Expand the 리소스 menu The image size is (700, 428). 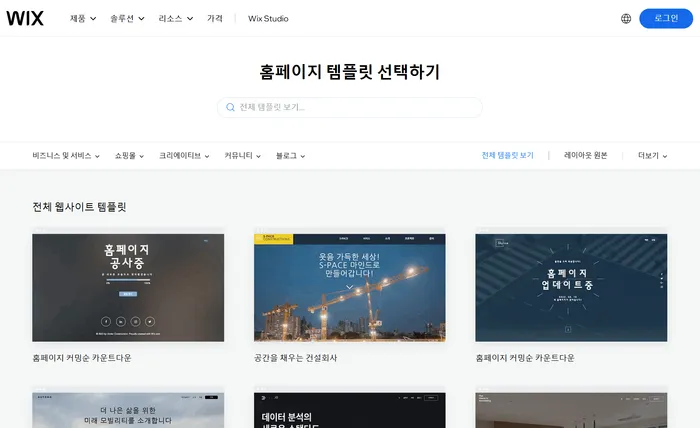click(x=175, y=18)
